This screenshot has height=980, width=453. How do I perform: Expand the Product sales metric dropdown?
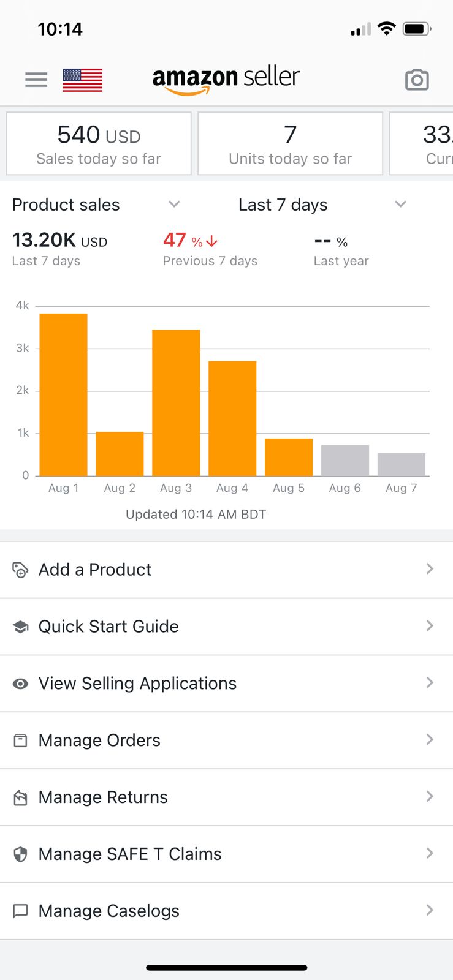point(174,205)
